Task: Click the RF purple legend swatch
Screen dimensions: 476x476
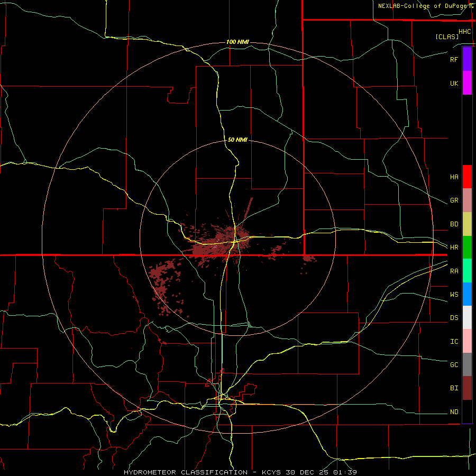Action: [467, 59]
